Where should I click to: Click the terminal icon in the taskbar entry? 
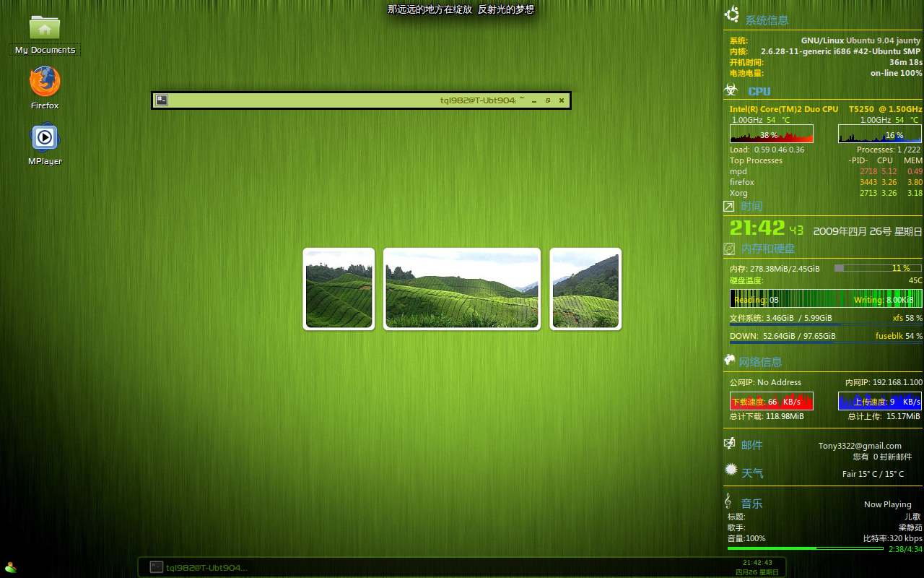pyautogui.click(x=157, y=567)
